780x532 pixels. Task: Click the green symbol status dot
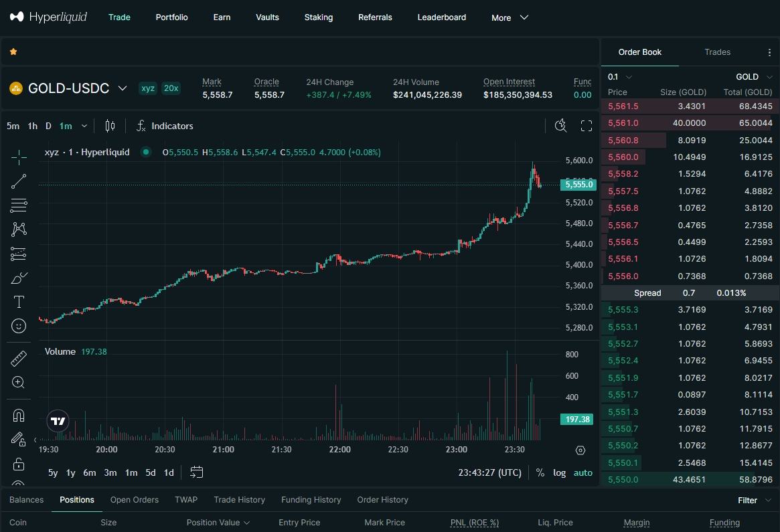(x=146, y=152)
